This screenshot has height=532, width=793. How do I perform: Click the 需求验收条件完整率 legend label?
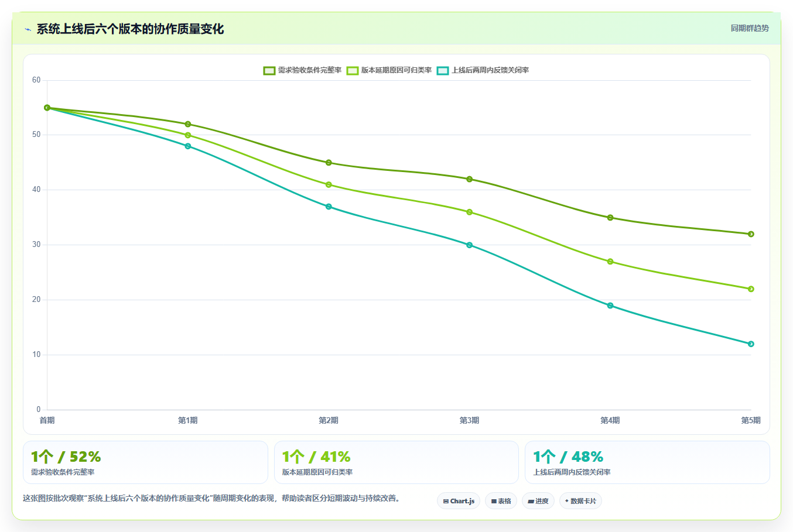click(309, 70)
